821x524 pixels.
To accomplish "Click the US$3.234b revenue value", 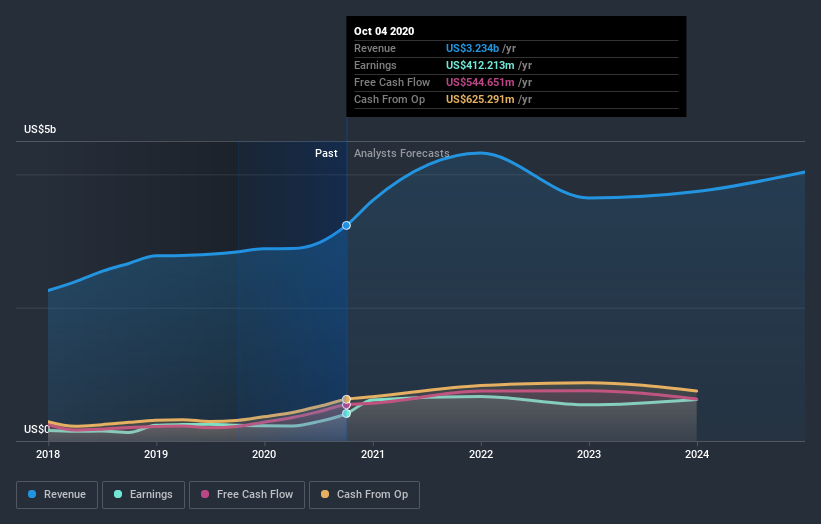I will point(472,48).
